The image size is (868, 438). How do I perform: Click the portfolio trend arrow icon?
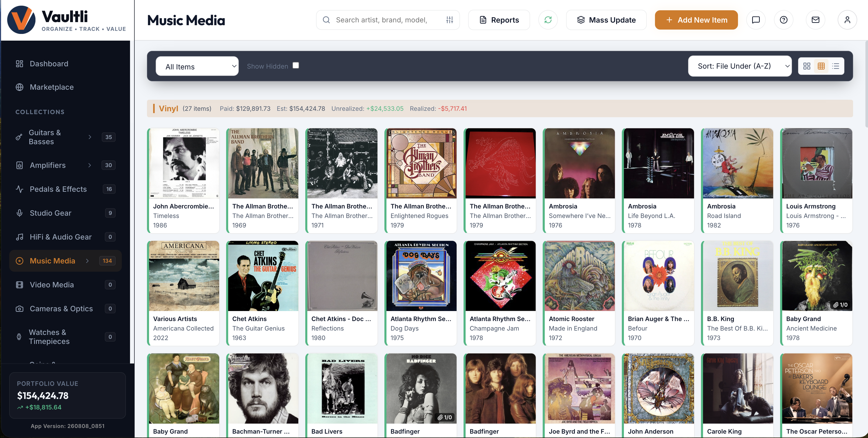tap(20, 407)
